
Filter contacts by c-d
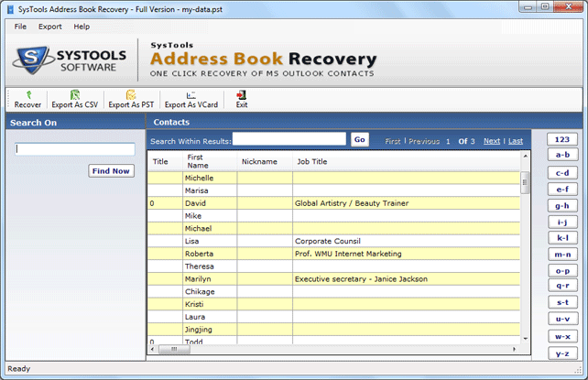562,173
